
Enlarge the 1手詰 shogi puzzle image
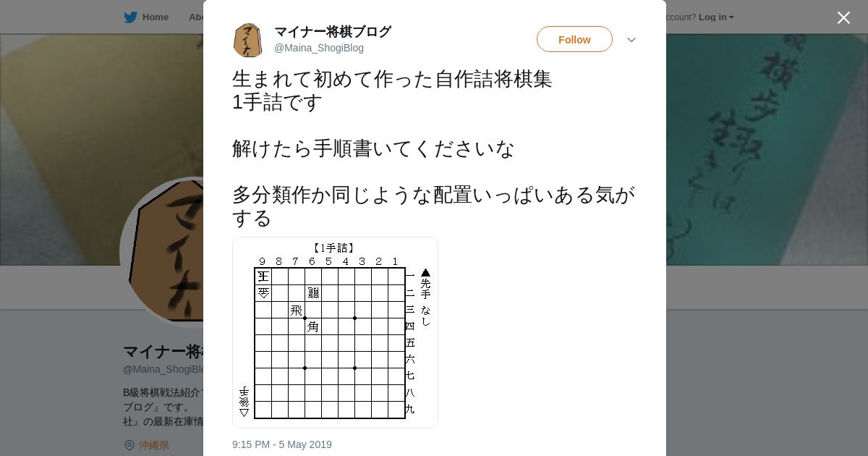tap(335, 332)
